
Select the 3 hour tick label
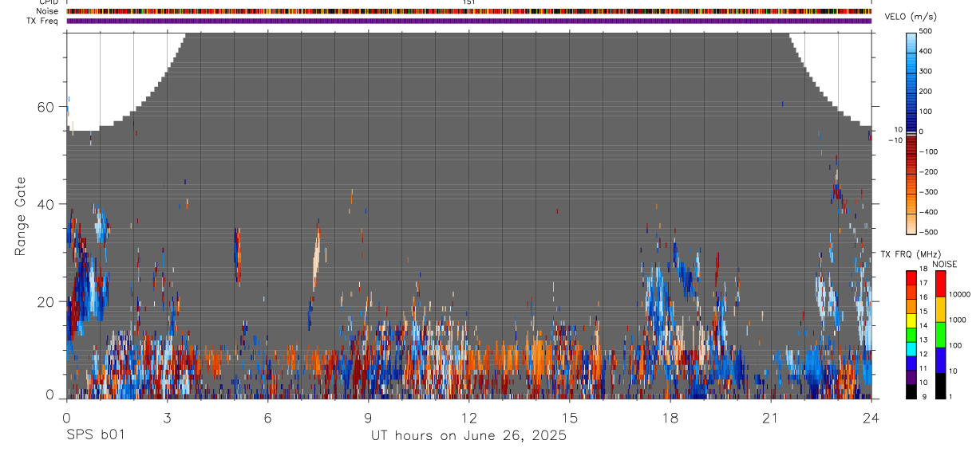167,418
